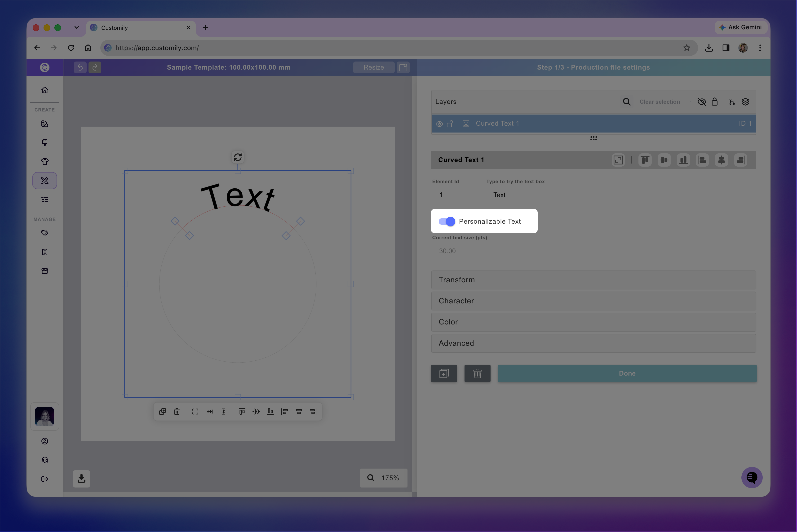
Task: Click the Done button
Action: (x=627, y=373)
